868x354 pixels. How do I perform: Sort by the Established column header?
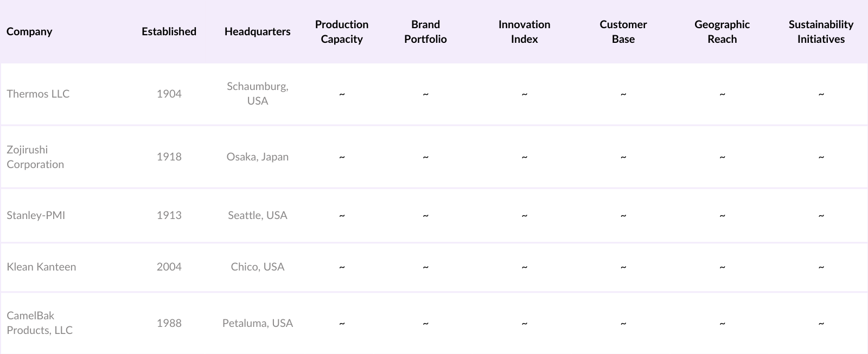(169, 31)
